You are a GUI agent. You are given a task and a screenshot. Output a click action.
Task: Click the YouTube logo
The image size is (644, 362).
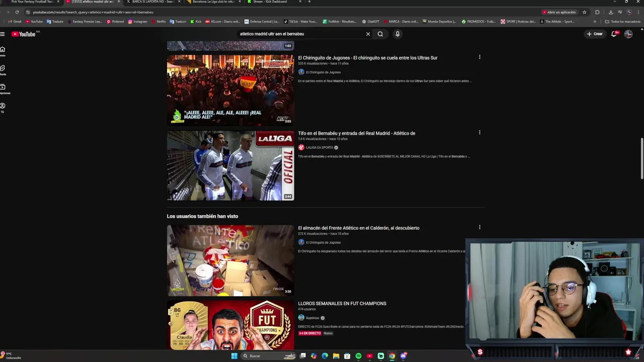(24, 34)
